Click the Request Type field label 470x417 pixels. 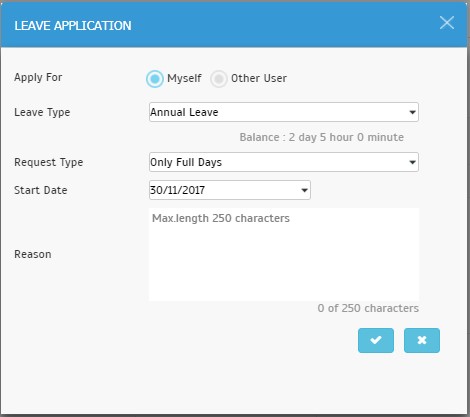49,162
